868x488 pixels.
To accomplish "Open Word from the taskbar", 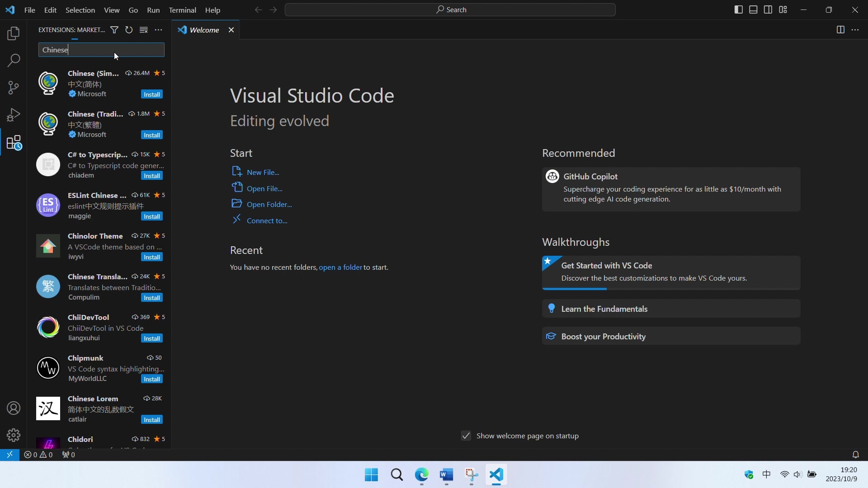I will 446,475.
